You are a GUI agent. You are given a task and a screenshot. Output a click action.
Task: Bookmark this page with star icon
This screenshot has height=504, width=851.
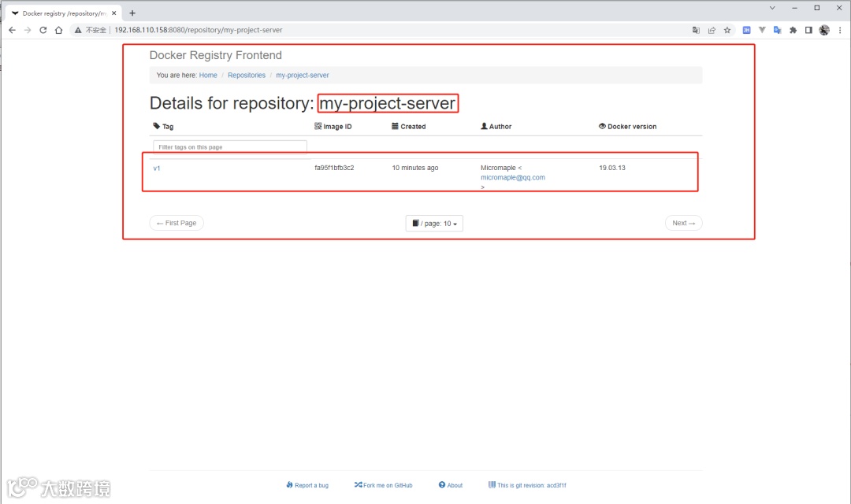(x=727, y=30)
